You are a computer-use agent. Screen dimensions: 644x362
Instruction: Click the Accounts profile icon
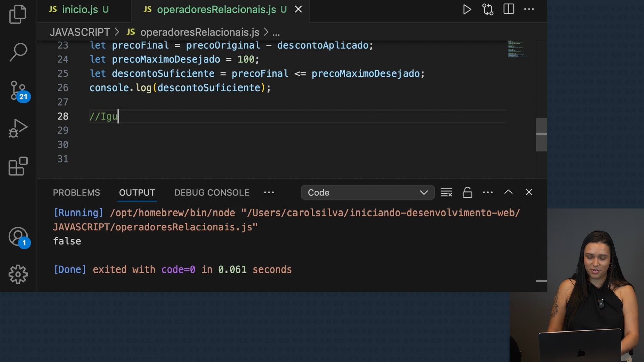pyautogui.click(x=18, y=237)
